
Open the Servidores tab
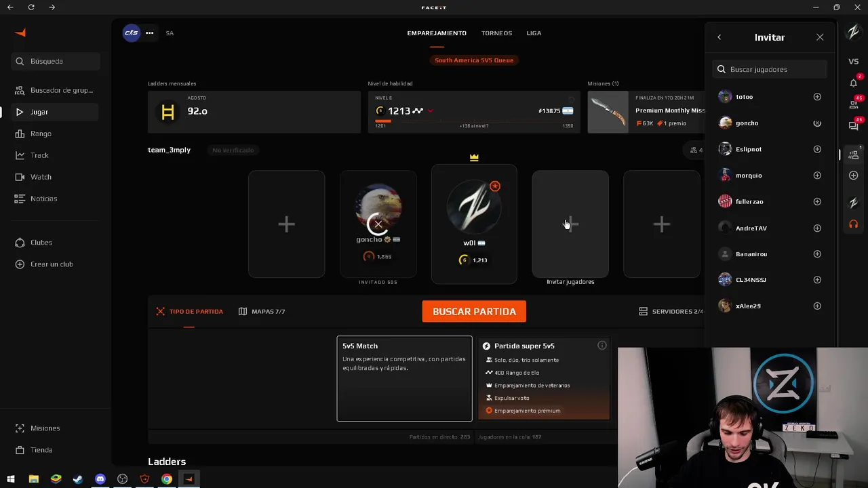(x=671, y=312)
